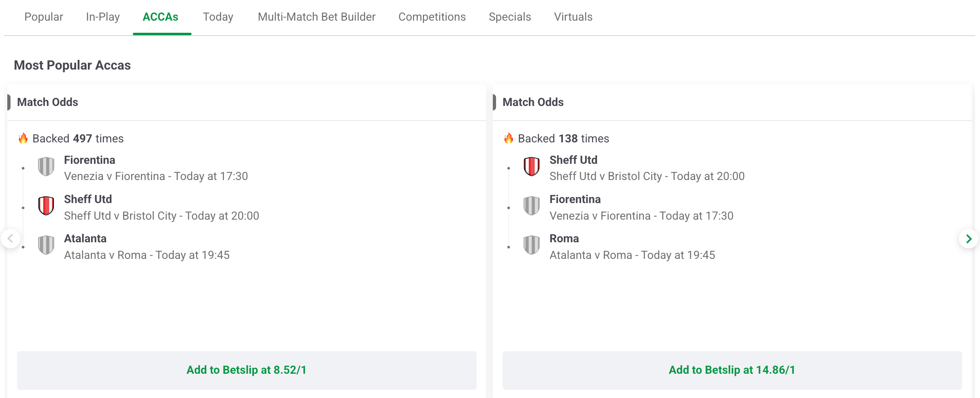Image resolution: width=980 pixels, height=398 pixels.
Task: Switch to the Popular tab
Action: click(x=44, y=17)
